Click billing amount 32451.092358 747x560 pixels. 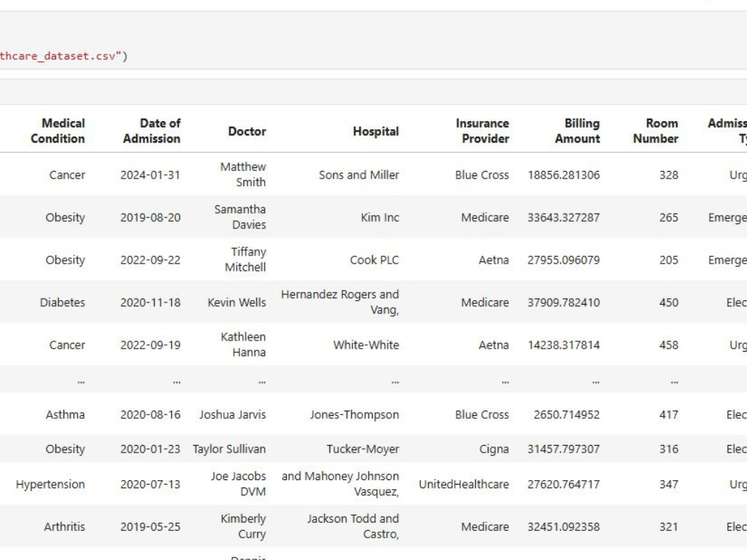pos(563,526)
